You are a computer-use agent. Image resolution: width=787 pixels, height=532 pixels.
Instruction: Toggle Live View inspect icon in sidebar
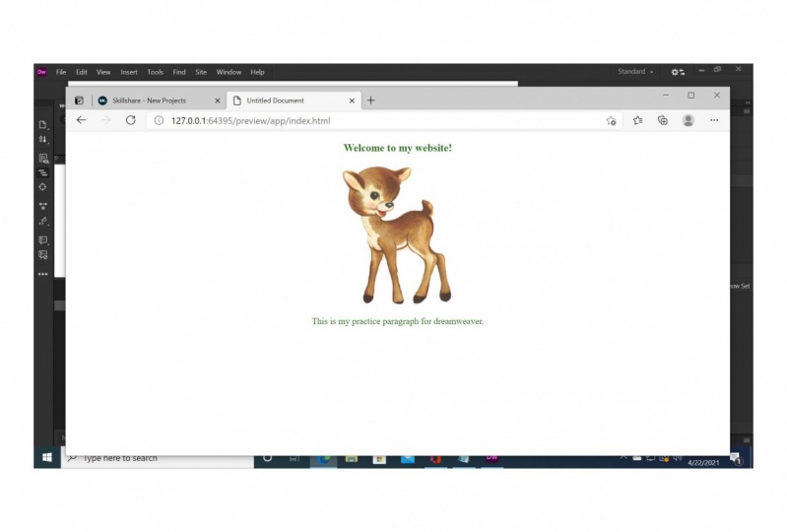click(43, 159)
